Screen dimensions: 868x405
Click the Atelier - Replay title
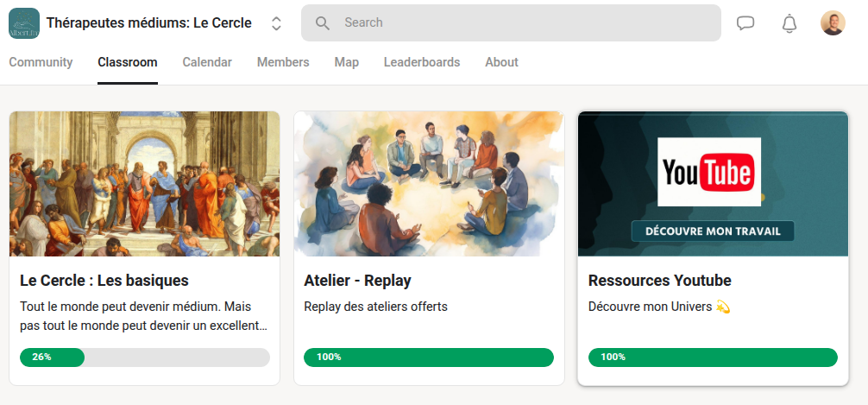[x=357, y=281]
